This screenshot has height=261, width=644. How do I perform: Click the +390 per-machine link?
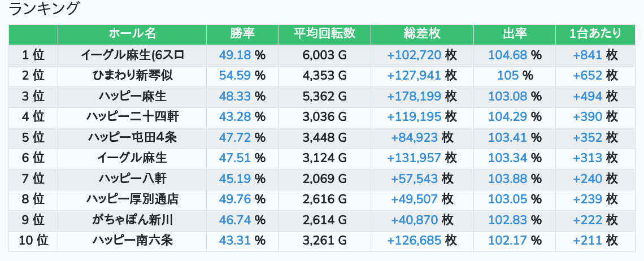(x=588, y=117)
